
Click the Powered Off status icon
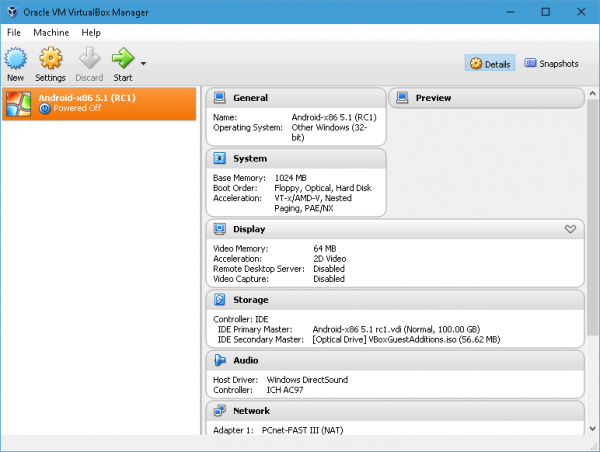(45, 109)
